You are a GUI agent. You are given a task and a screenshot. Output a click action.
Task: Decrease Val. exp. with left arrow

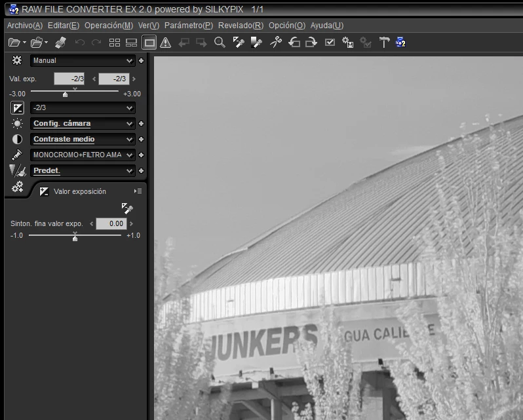click(94, 79)
